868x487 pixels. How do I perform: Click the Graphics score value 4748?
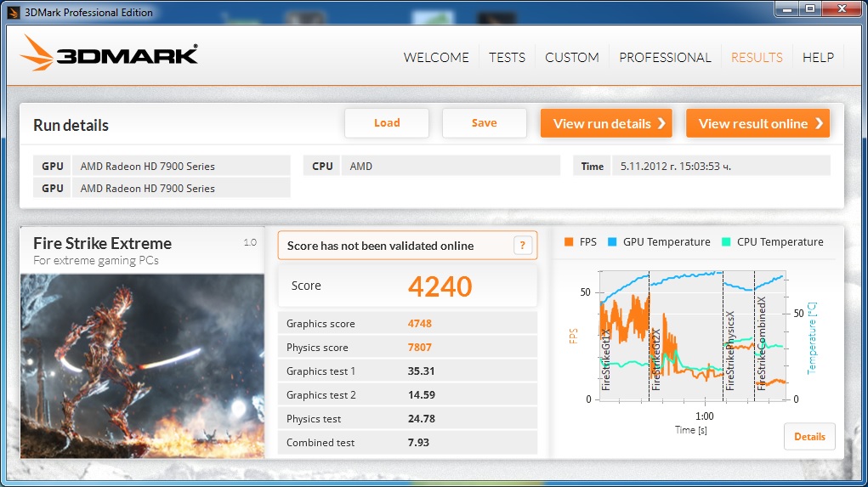click(420, 324)
